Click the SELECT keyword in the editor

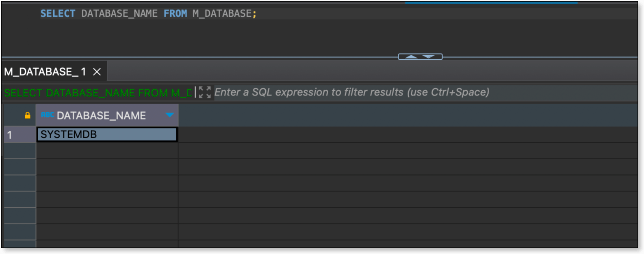tap(58, 13)
